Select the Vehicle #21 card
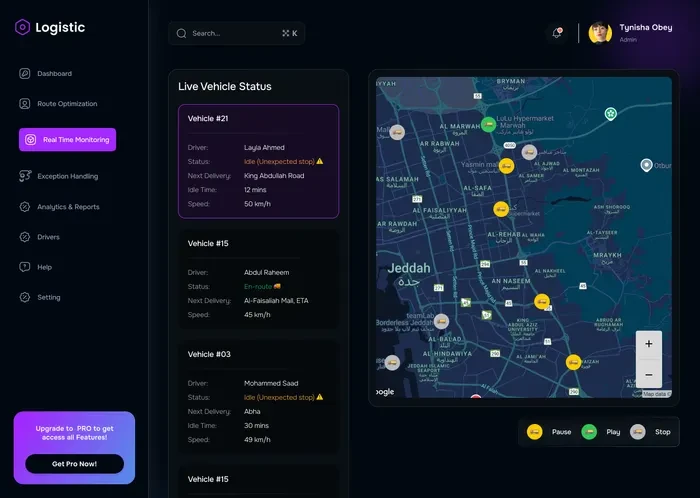This screenshot has height=498, width=700. click(x=258, y=161)
